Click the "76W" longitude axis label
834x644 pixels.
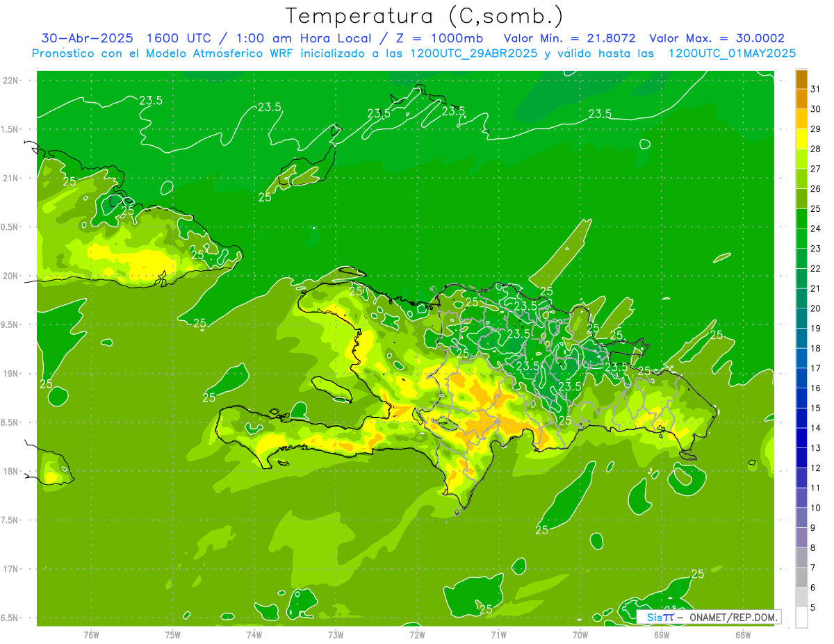tap(91, 635)
